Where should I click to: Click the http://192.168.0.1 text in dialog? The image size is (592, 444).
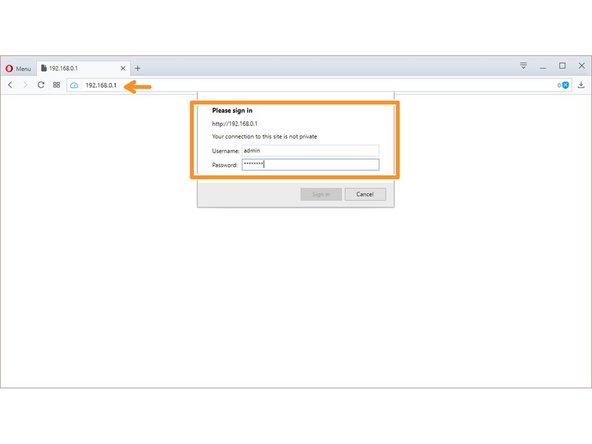pyautogui.click(x=234, y=123)
